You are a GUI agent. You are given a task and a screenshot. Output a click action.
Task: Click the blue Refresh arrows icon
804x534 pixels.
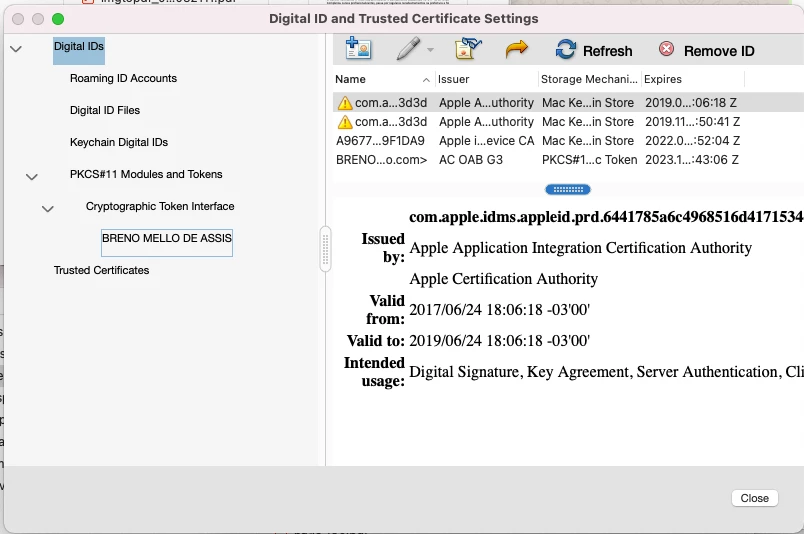point(566,50)
